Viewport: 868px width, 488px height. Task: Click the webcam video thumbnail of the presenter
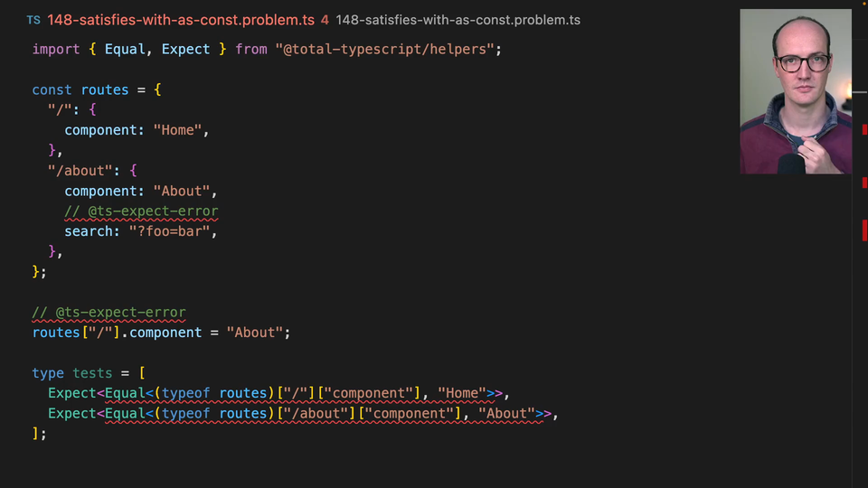click(795, 91)
